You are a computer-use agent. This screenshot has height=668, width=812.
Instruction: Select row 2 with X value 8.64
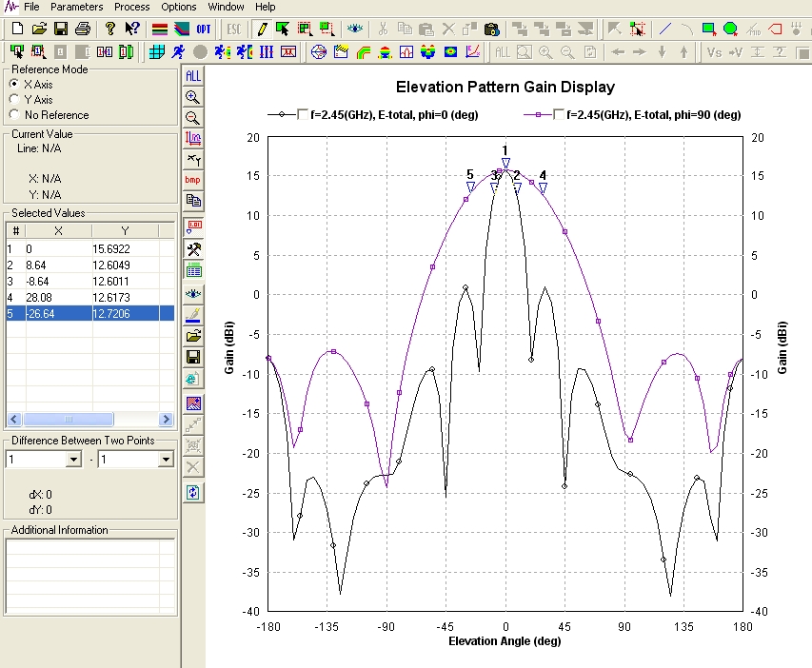pyautogui.click(x=58, y=265)
